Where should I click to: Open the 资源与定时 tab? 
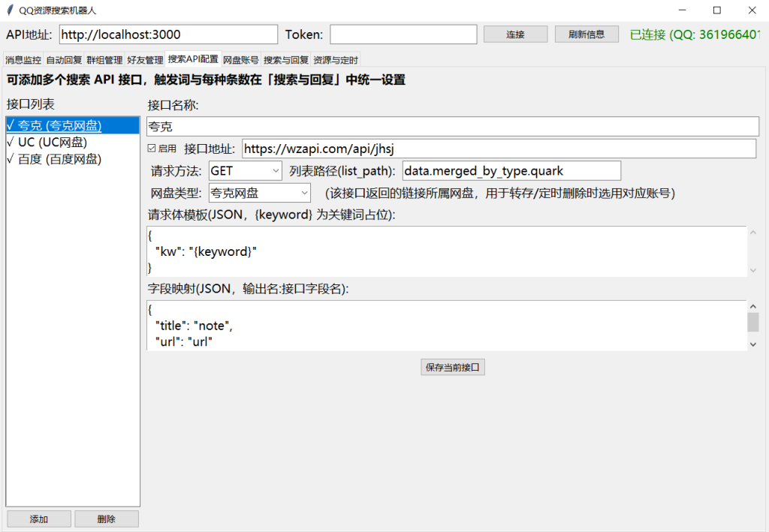pos(336,59)
